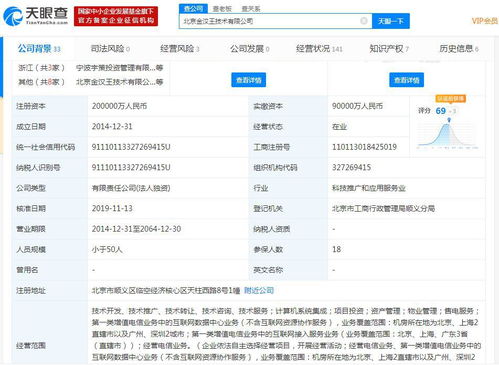Click the middle 查看详情 button
The image size is (499, 365).
coord(249,80)
